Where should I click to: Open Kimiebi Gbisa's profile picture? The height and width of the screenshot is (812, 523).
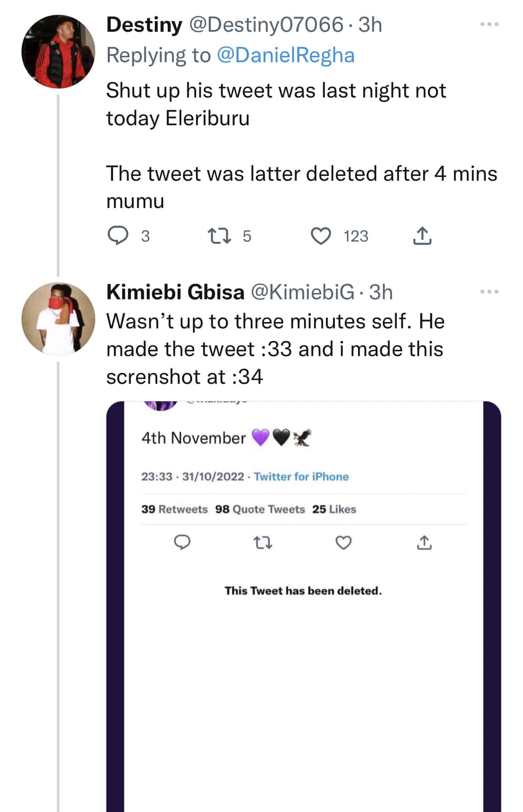[58, 319]
